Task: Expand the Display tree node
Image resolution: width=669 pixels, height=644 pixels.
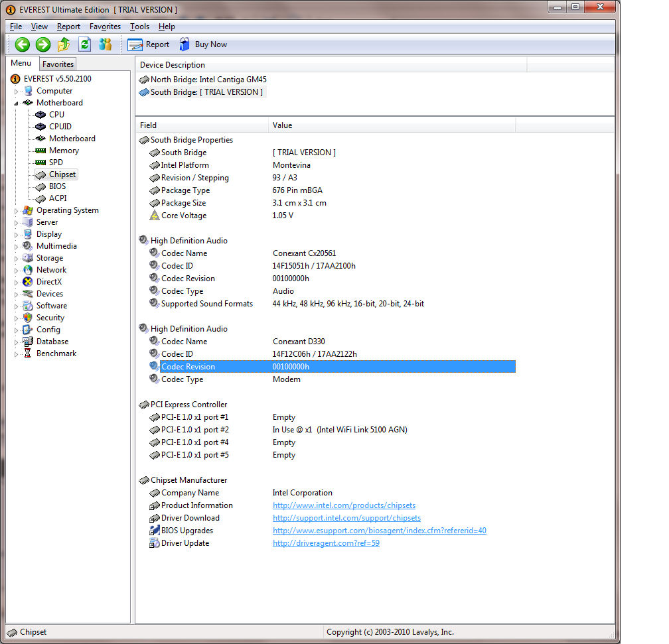Action: point(16,235)
